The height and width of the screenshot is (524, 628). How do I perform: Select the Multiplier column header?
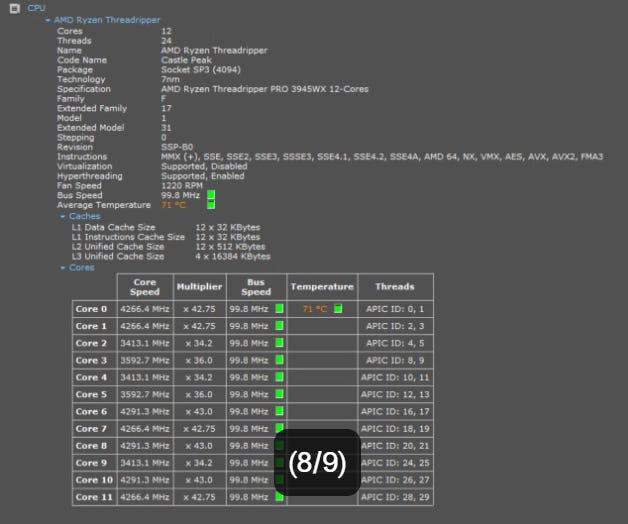[199, 287]
